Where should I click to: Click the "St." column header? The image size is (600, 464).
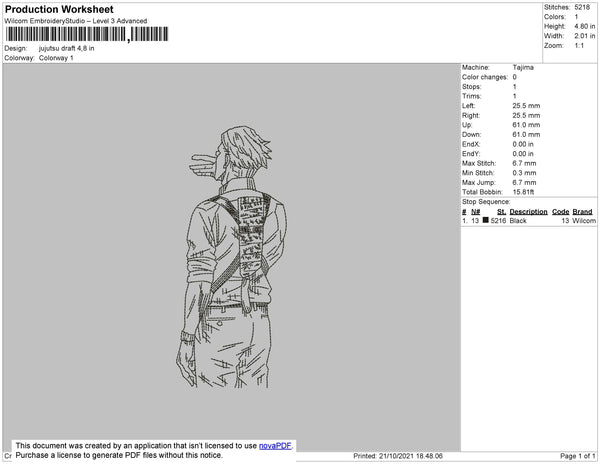[501, 212]
